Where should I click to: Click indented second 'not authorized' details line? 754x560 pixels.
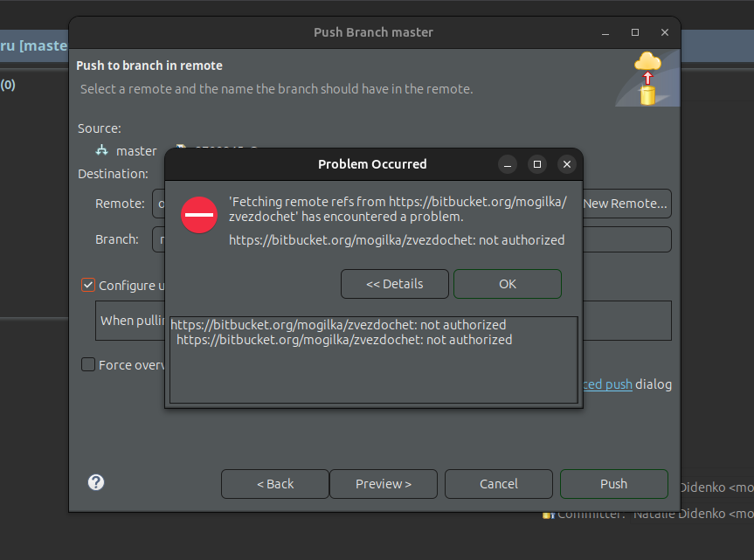coord(344,340)
